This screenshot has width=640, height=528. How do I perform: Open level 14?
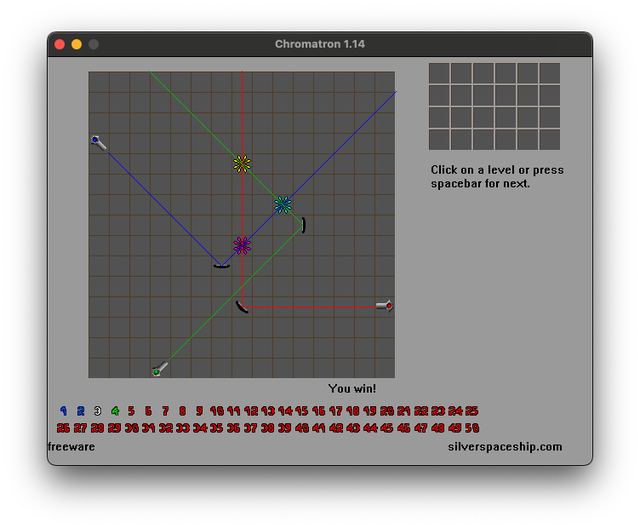click(x=285, y=410)
